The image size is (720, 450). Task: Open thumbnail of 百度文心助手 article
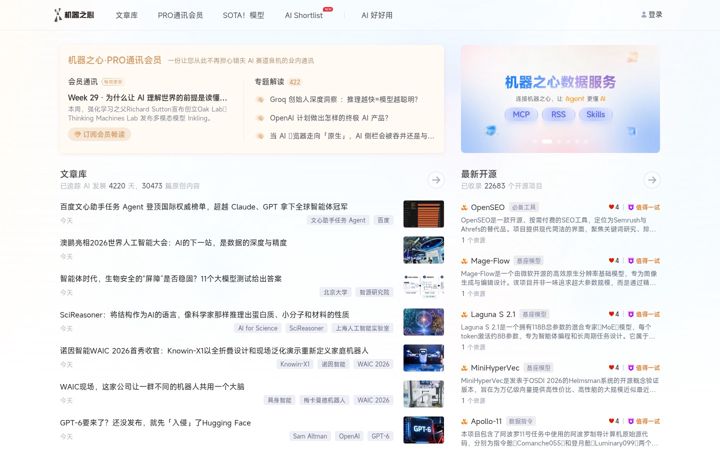click(x=423, y=214)
